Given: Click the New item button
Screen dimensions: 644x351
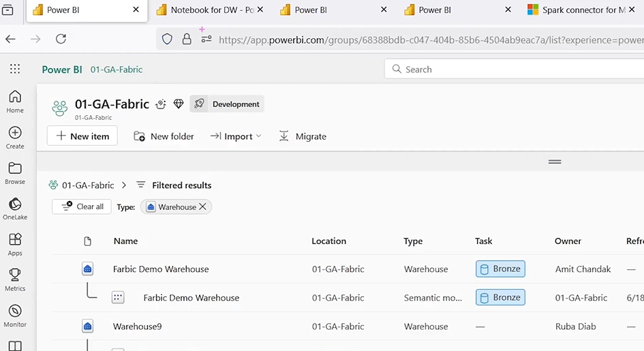Looking at the screenshot, I should click(x=82, y=136).
